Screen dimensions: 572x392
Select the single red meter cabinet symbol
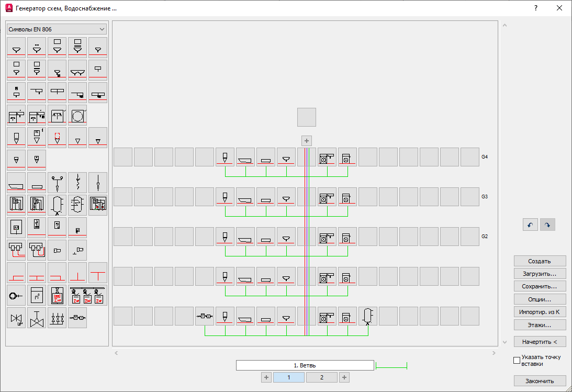[x=57, y=295]
